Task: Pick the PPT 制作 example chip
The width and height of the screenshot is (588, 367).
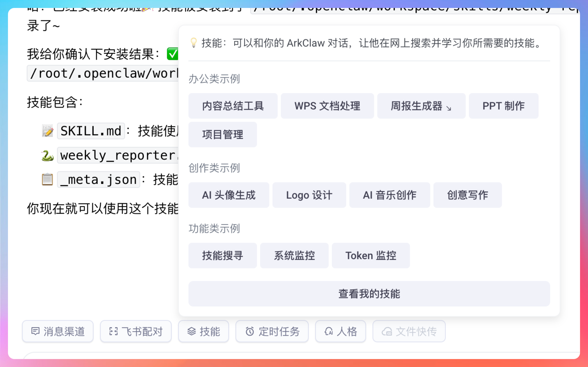Action: [x=504, y=106]
